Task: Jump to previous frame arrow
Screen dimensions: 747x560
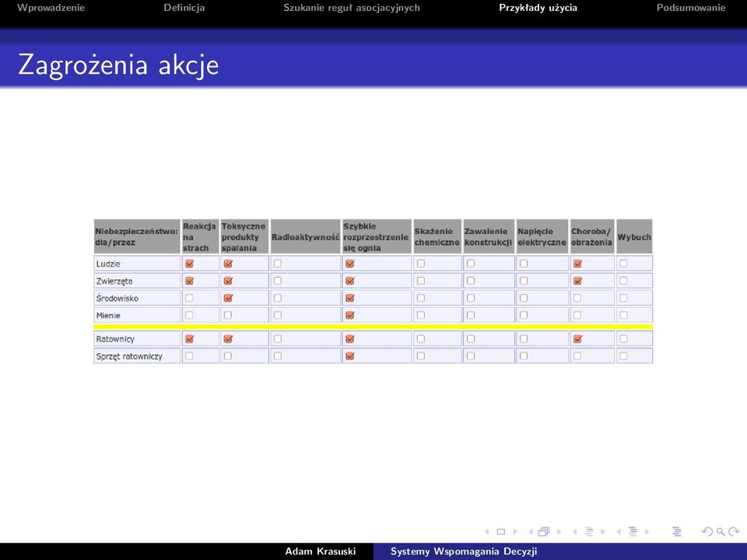Action: tap(530, 532)
